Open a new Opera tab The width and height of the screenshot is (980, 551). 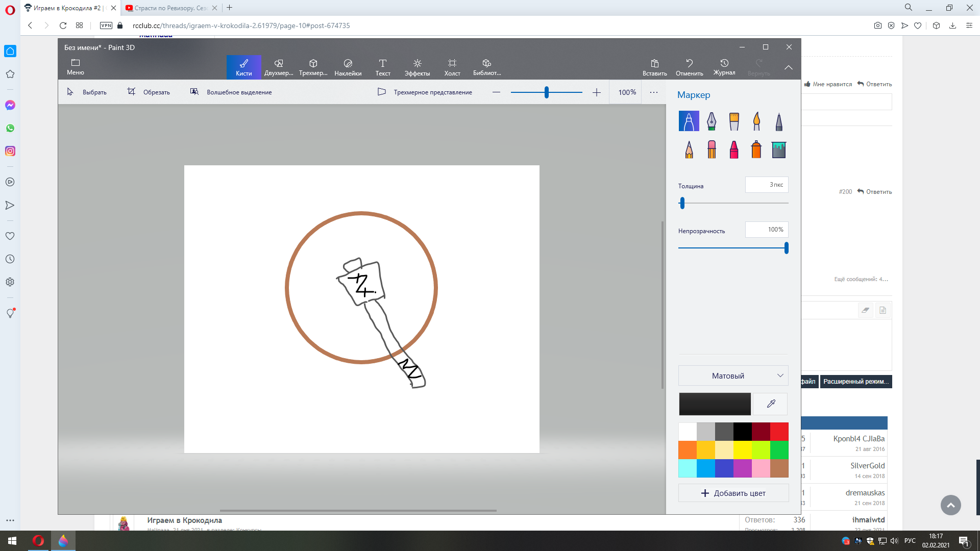pyautogui.click(x=230, y=8)
